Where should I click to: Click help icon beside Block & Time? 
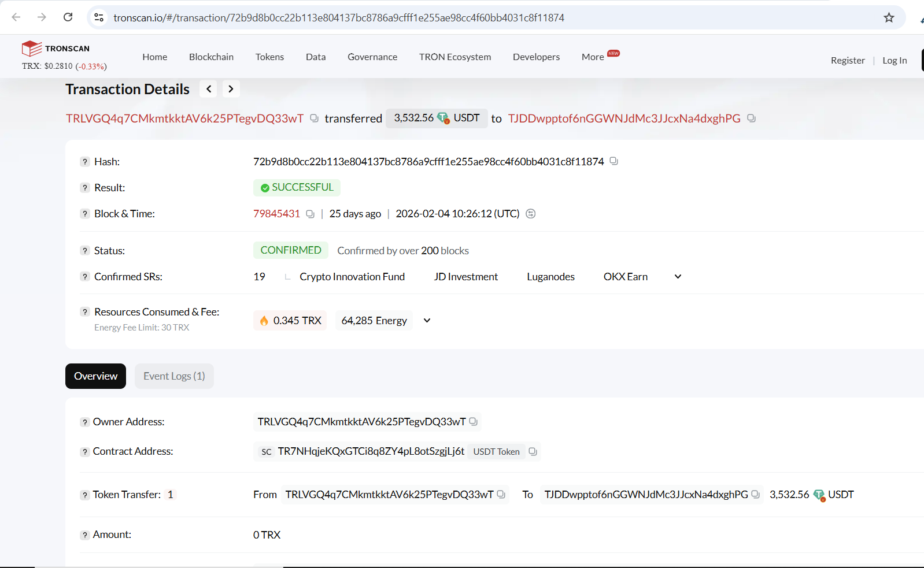(85, 214)
